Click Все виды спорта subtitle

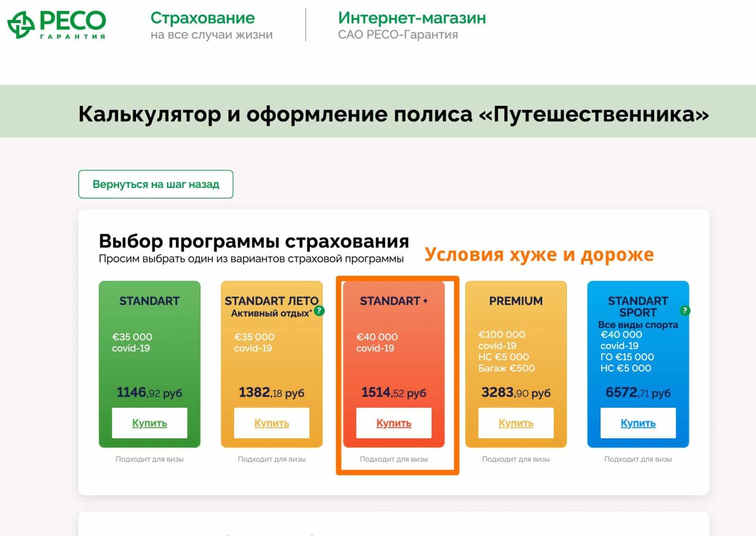pos(638,325)
